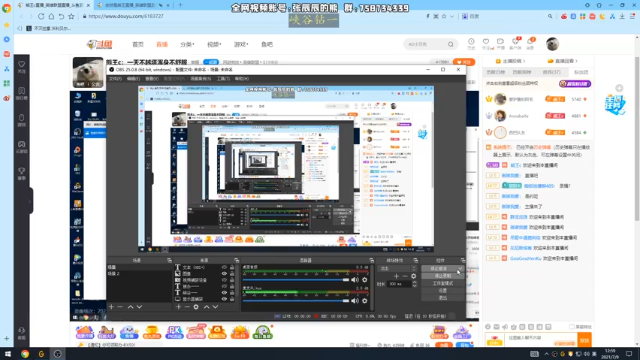The width and height of the screenshot is (640, 360).
Task: Toggle lock on the 视频捕获设备 source
Action: click(232, 280)
